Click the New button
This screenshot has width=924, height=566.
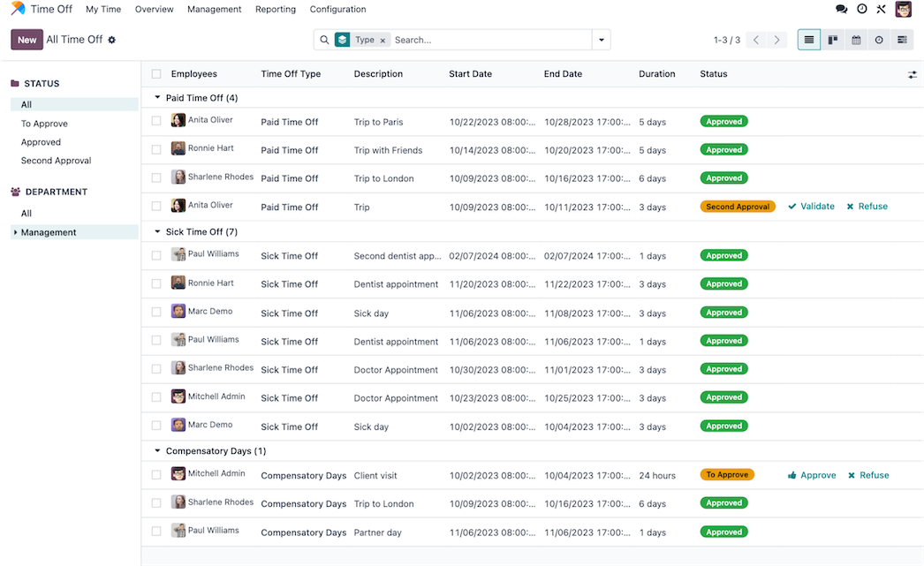(x=27, y=40)
